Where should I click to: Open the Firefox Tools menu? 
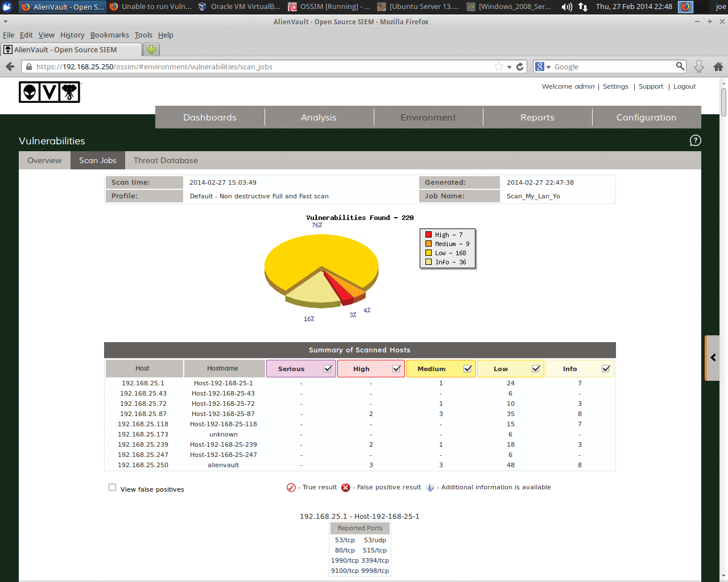[143, 35]
